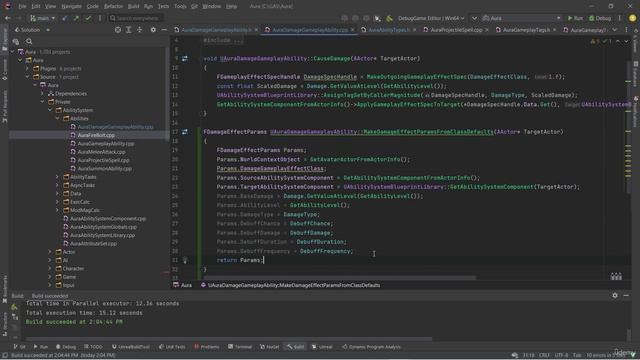Click the override gutter icon beside CauseDamage
640x360 pixels.
click(185, 59)
